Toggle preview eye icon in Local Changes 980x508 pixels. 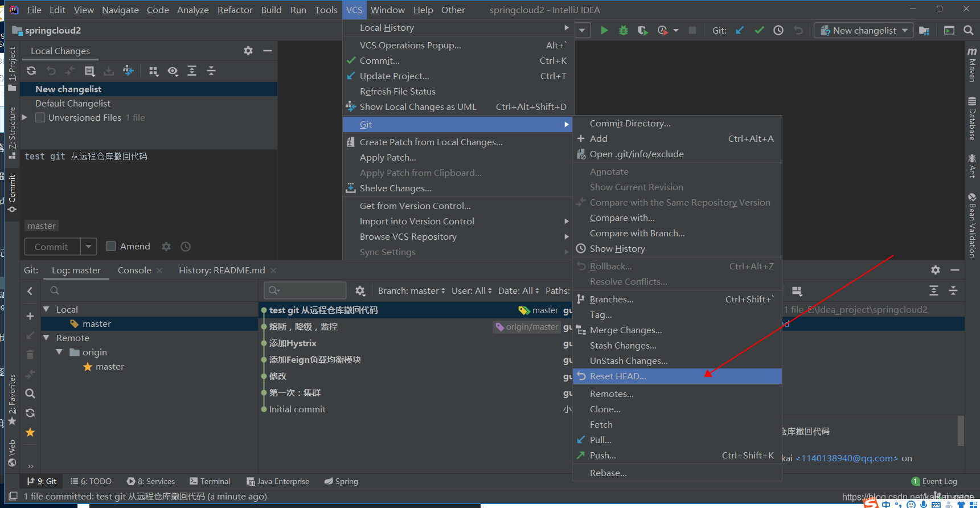pyautogui.click(x=173, y=71)
